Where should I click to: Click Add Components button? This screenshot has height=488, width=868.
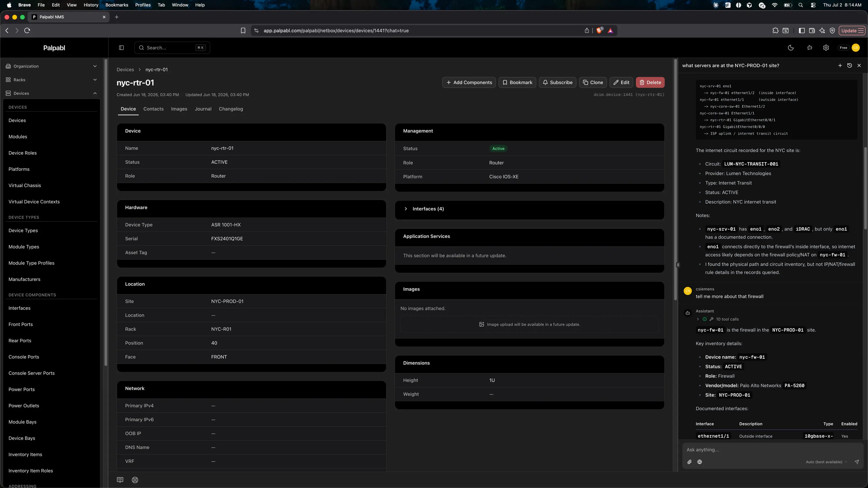pyautogui.click(x=469, y=82)
